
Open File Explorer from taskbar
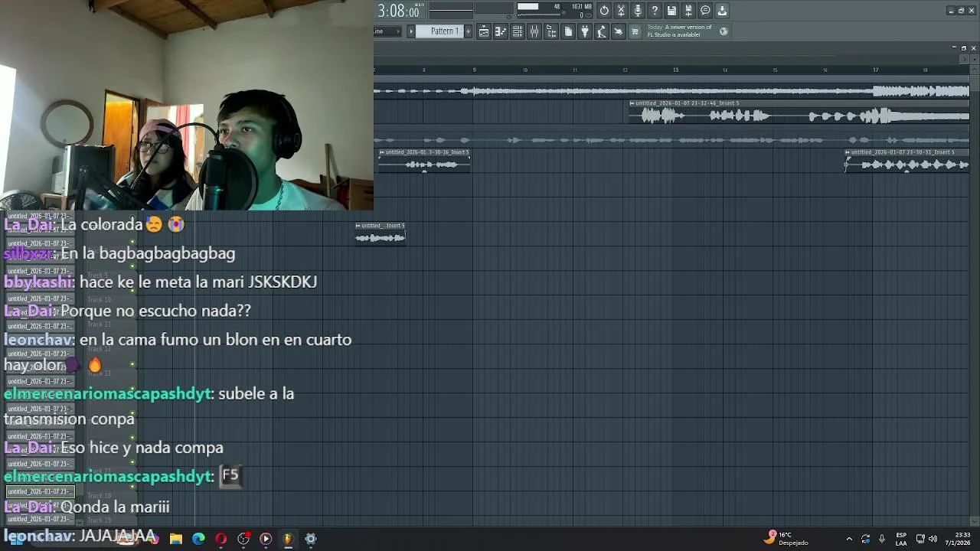pyautogui.click(x=176, y=539)
